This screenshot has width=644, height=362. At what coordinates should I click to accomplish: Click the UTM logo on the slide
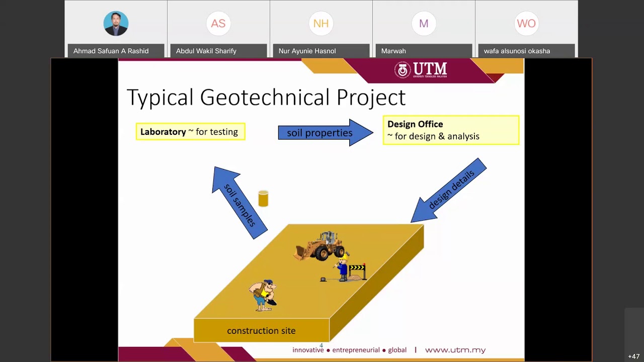(x=421, y=70)
